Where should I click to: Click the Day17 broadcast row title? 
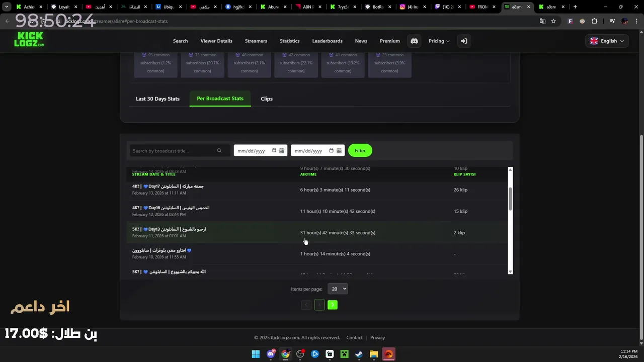(x=168, y=187)
